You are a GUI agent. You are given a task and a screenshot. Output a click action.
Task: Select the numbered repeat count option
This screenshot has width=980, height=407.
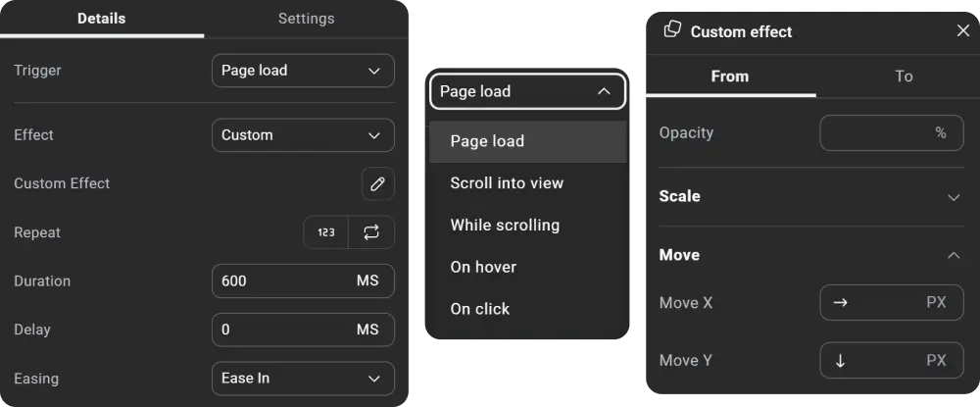click(x=326, y=232)
